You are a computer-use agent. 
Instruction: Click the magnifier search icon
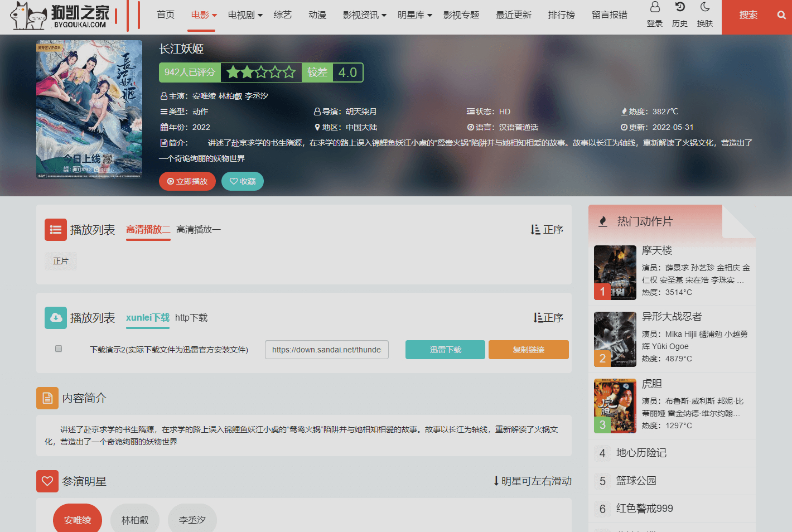coord(781,15)
